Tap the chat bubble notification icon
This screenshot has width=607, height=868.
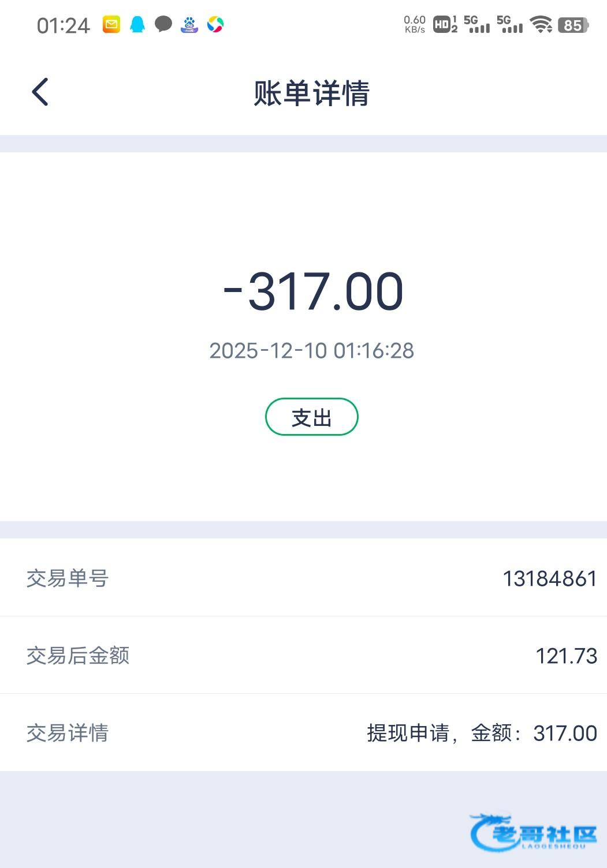163,24
